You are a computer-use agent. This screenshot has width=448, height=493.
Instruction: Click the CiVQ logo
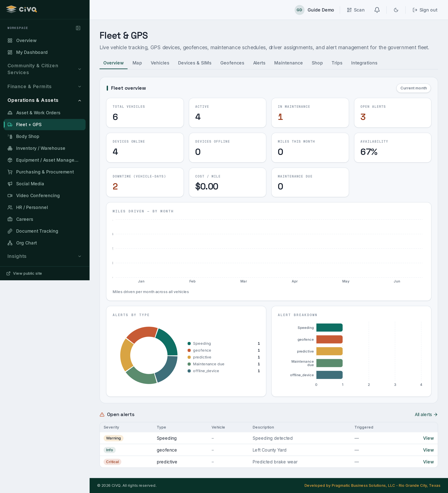click(x=21, y=9)
